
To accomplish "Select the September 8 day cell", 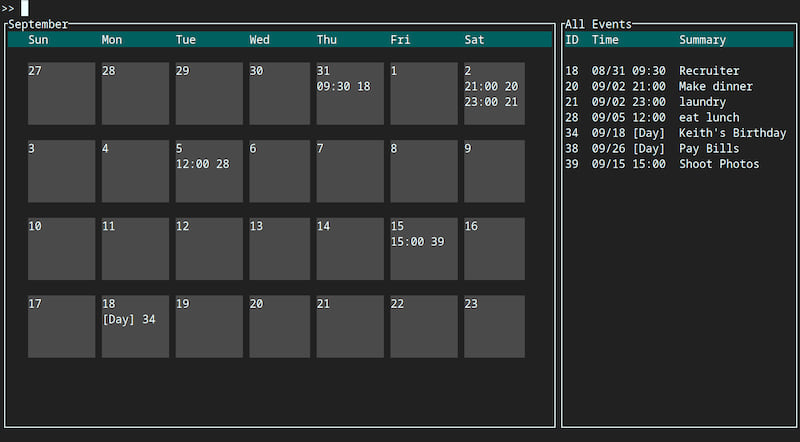I will pos(424,171).
